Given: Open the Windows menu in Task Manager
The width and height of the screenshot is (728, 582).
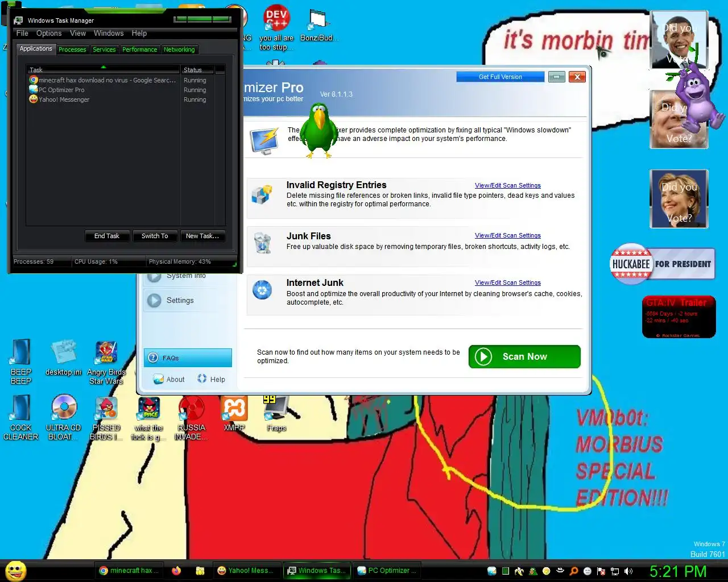Looking at the screenshot, I should (109, 34).
